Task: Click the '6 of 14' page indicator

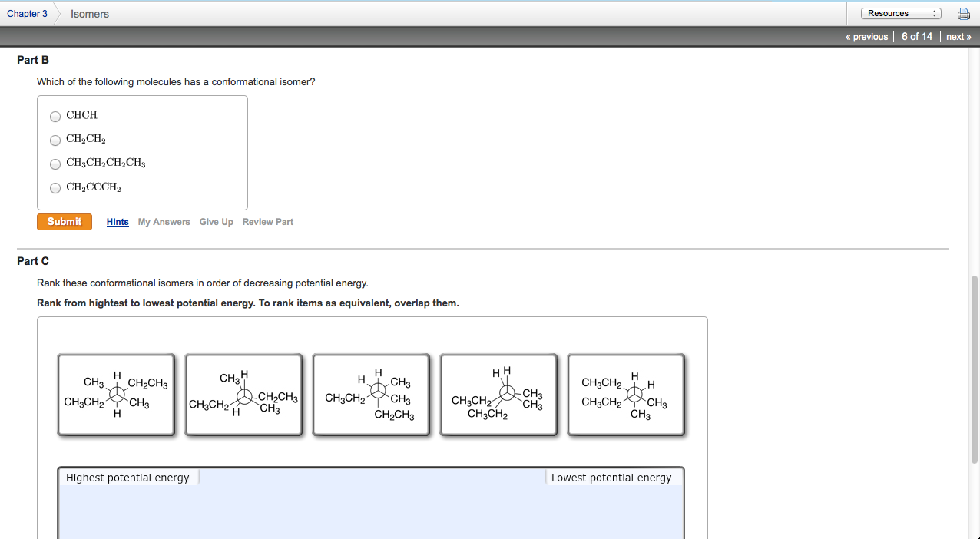Action: pyautogui.click(x=917, y=37)
